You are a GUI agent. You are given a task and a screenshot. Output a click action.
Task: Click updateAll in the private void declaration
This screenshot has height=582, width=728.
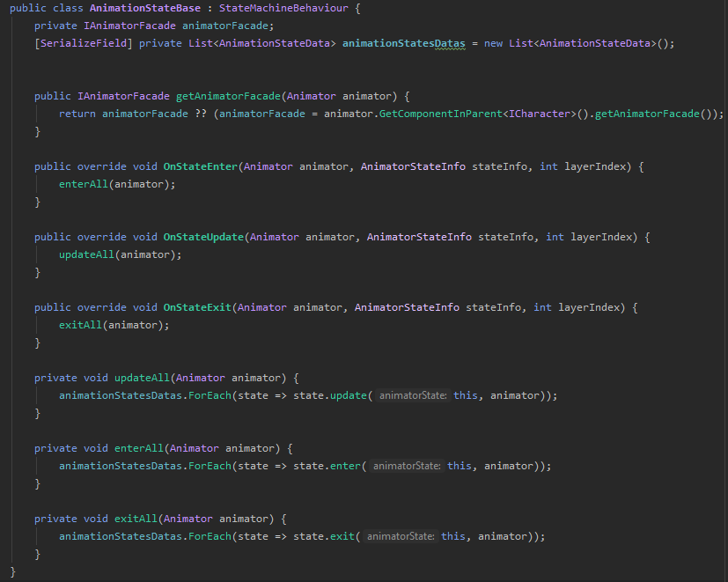pos(142,378)
